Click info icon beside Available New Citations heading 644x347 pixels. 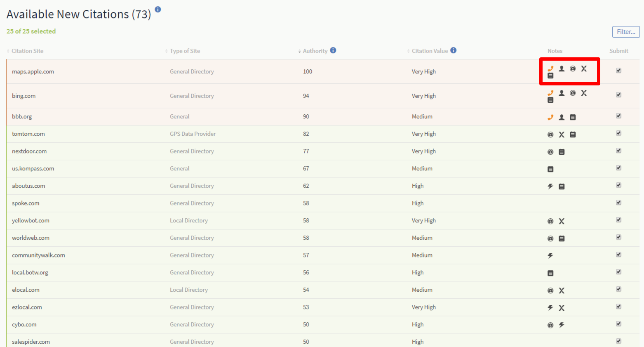pos(158,9)
